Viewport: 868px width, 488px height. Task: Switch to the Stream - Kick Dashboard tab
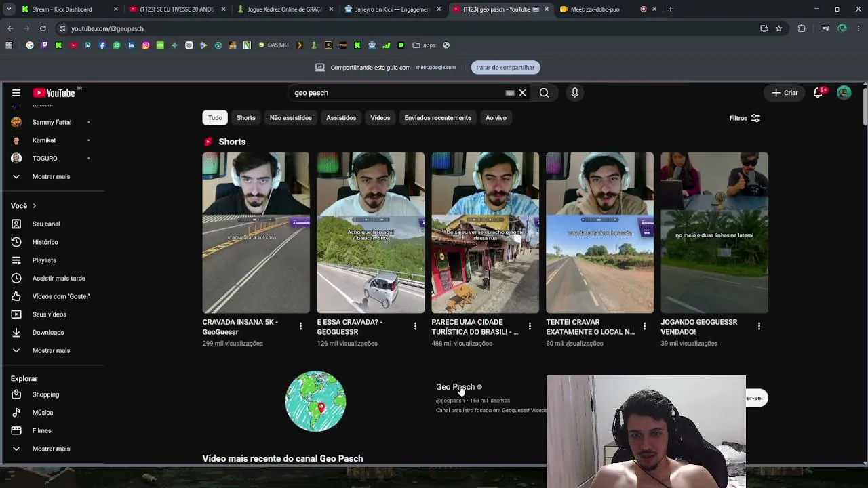click(x=70, y=9)
